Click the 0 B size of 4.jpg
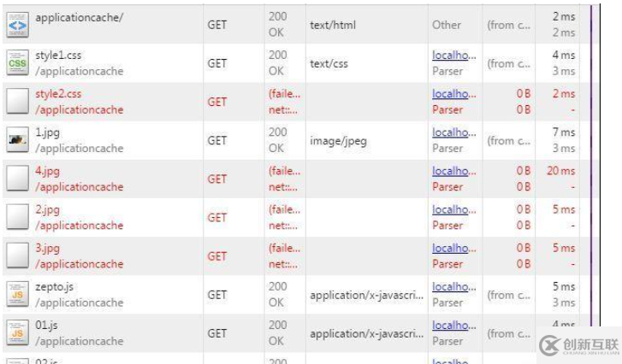 524,171
